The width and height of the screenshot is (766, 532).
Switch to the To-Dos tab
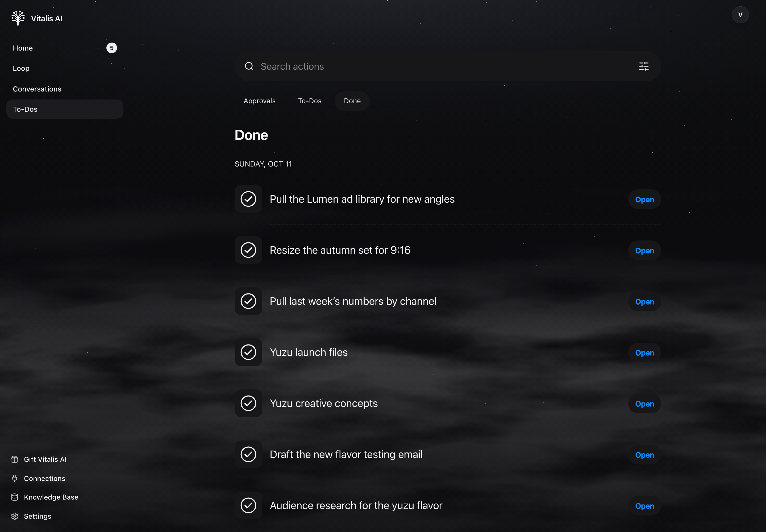[310, 101]
